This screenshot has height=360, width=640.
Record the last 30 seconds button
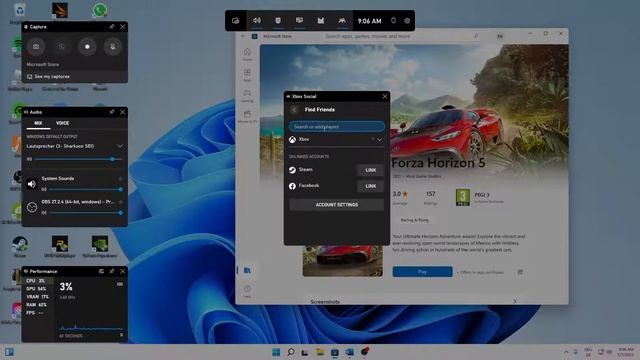[62, 47]
